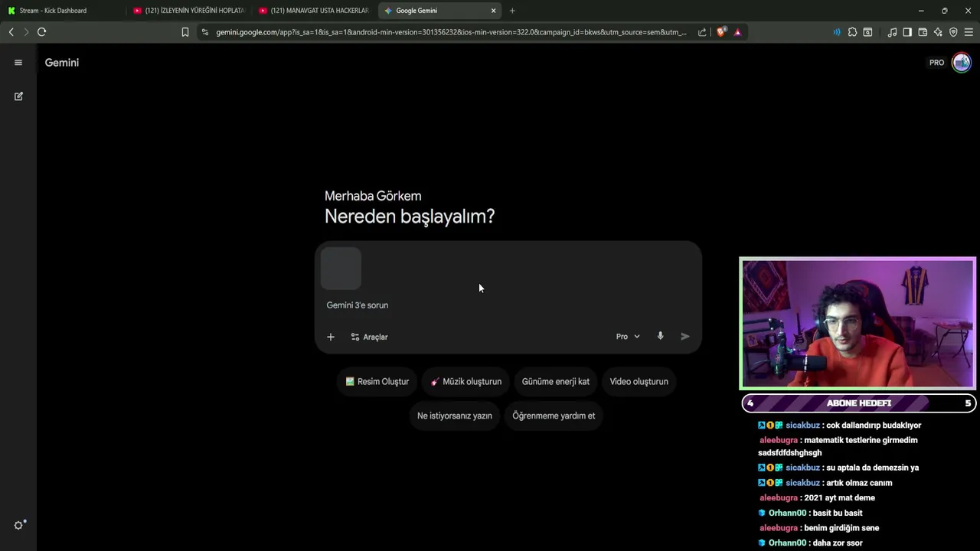Choose the Günüme enerji kat chip
Image resolution: width=980 pixels, height=551 pixels.
coord(556,381)
